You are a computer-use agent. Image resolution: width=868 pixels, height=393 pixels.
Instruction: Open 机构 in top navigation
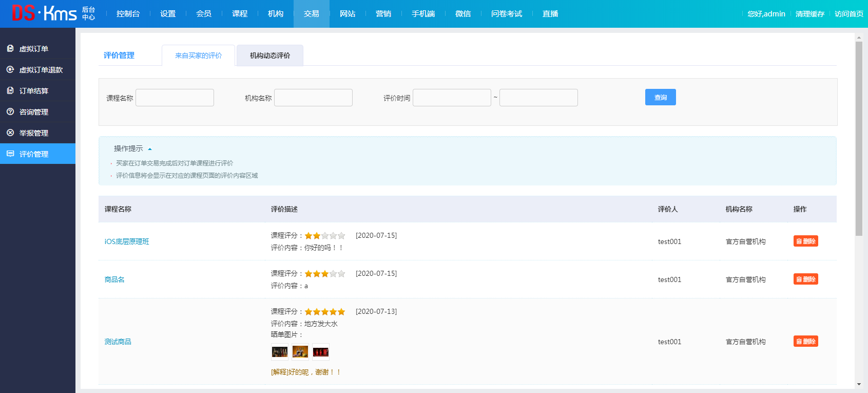click(x=276, y=14)
